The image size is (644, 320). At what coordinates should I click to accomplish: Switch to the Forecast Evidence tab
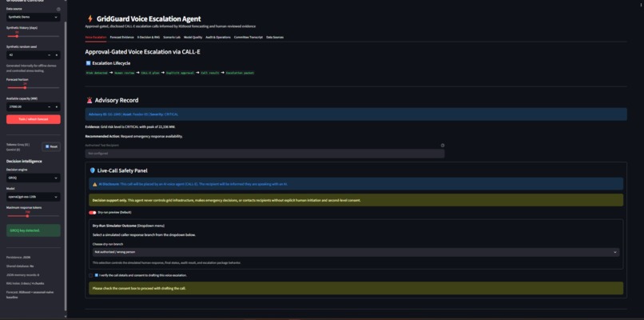tap(122, 37)
